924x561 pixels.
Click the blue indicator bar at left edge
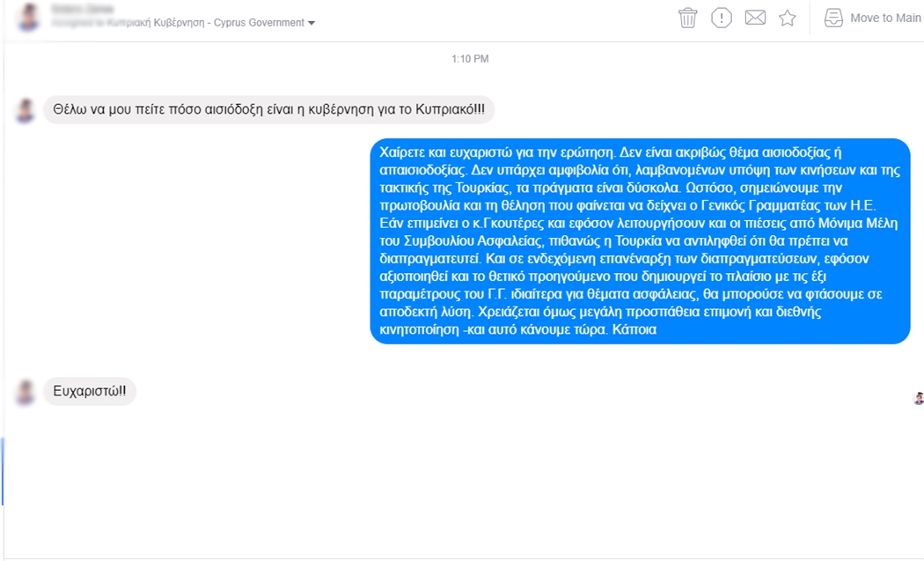point(3,471)
